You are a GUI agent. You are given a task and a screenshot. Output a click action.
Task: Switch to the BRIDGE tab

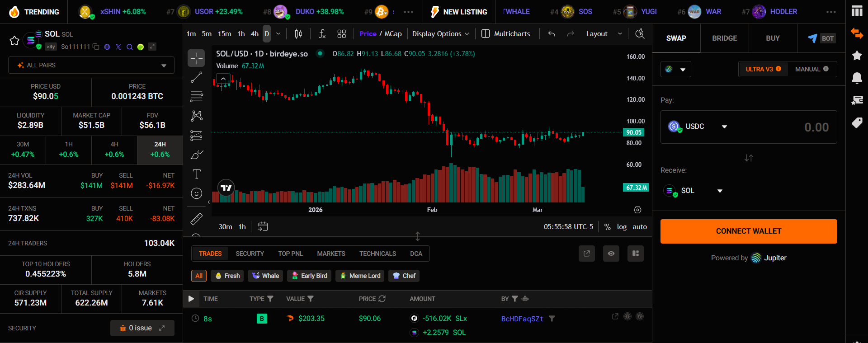[x=725, y=38]
